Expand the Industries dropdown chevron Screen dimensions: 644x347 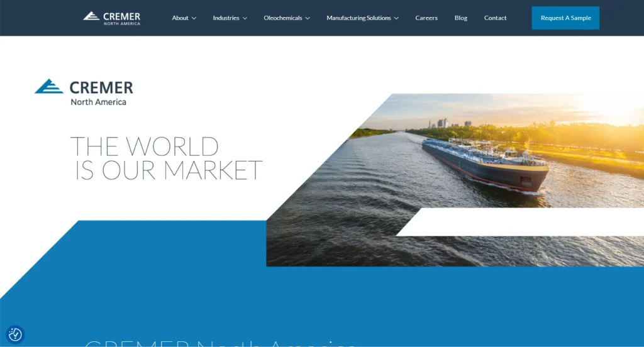[x=245, y=18]
